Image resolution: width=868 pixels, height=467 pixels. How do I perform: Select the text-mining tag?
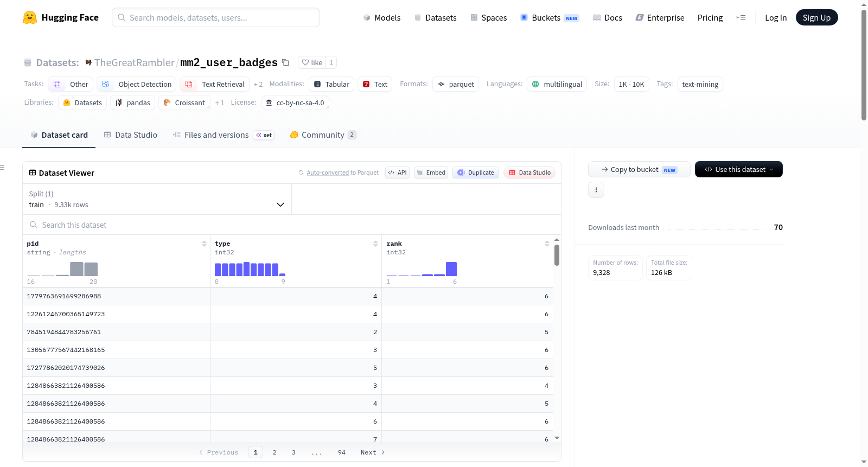pyautogui.click(x=700, y=84)
